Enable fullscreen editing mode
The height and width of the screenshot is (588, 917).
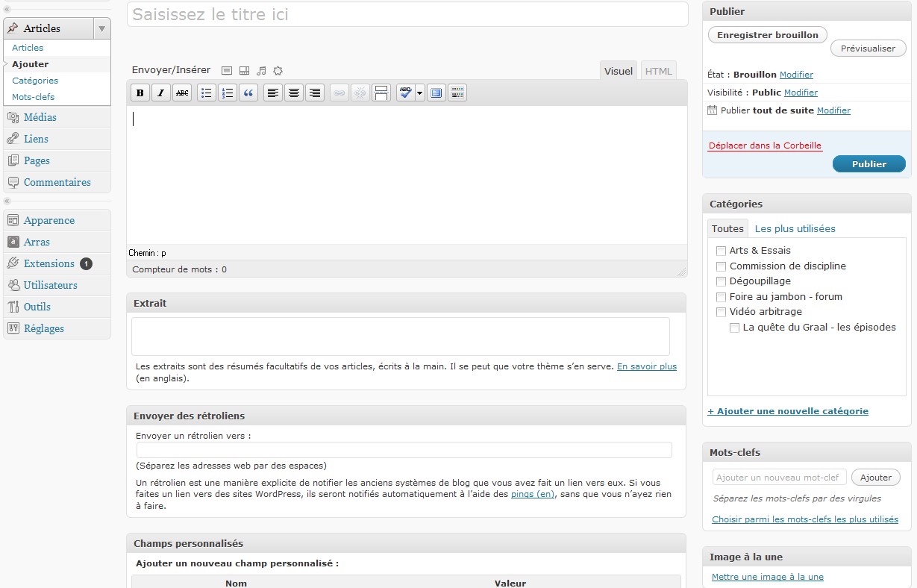click(x=436, y=93)
